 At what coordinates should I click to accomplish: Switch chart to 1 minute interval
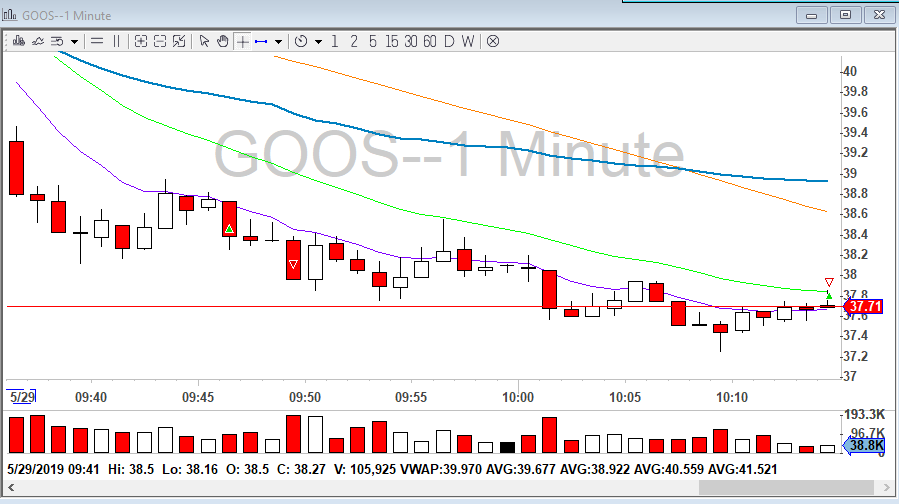pos(335,41)
